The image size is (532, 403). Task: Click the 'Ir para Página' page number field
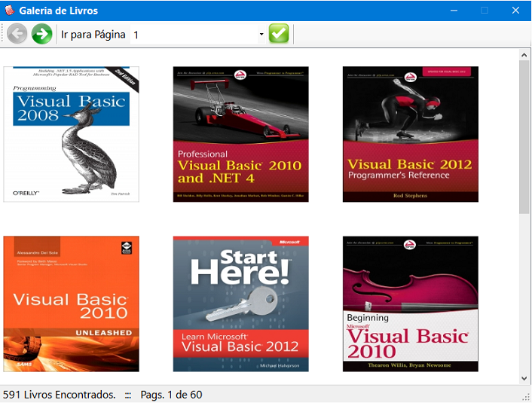pyautogui.click(x=197, y=34)
